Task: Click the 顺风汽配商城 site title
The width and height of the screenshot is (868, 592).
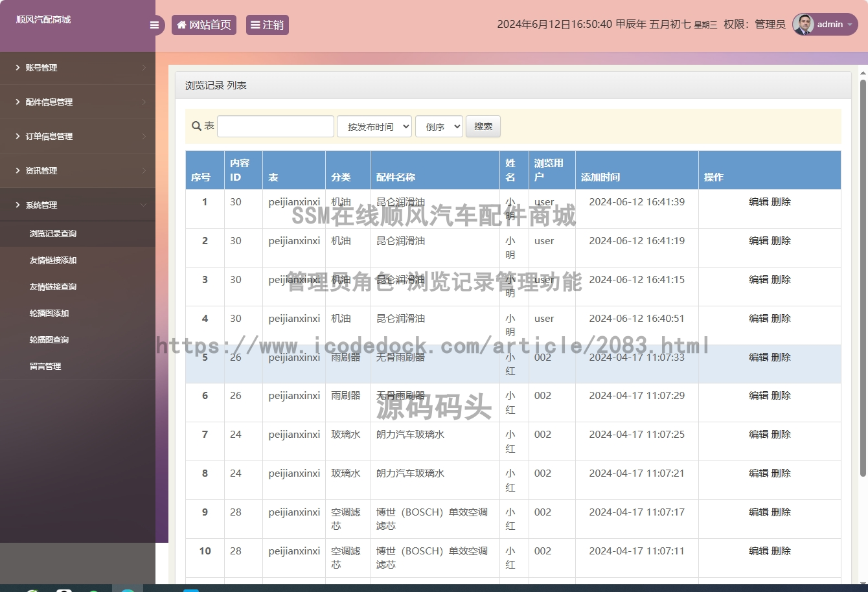Action: tap(43, 19)
